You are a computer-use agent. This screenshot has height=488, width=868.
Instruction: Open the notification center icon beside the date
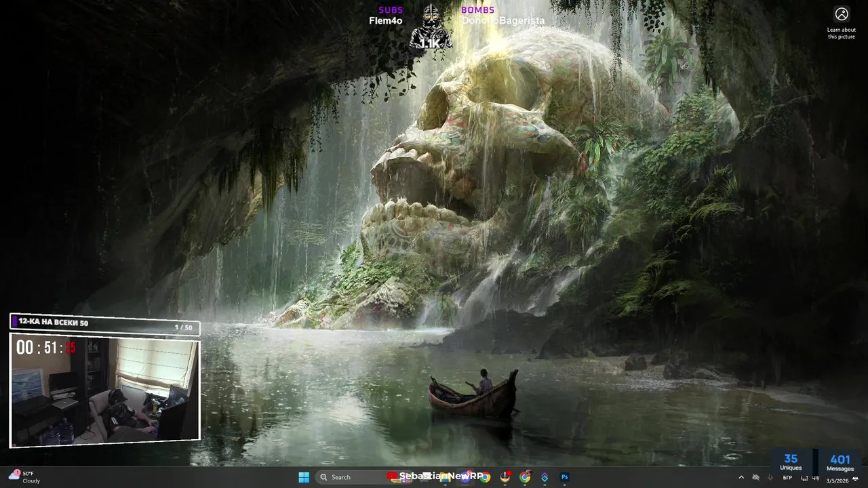(x=855, y=479)
